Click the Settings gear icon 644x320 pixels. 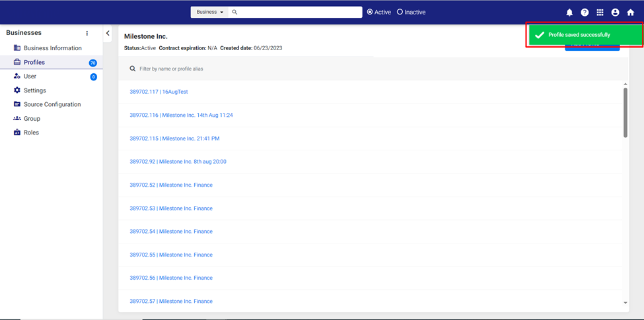(17, 90)
